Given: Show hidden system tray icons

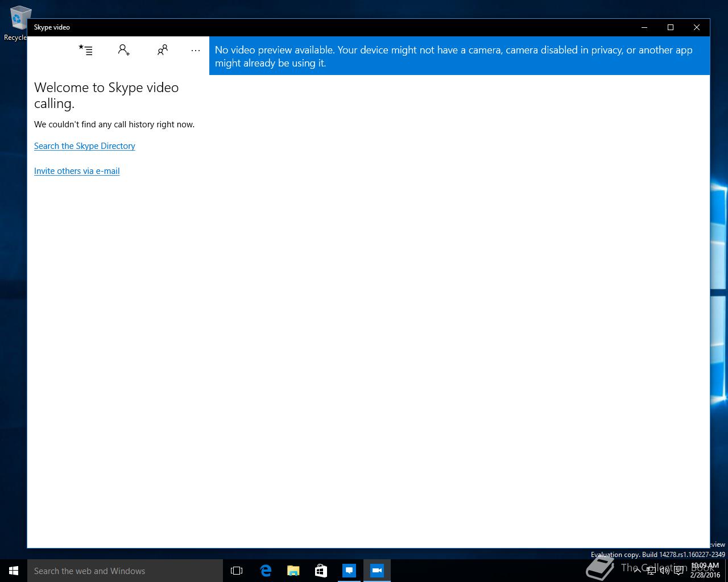Looking at the screenshot, I should [x=637, y=571].
